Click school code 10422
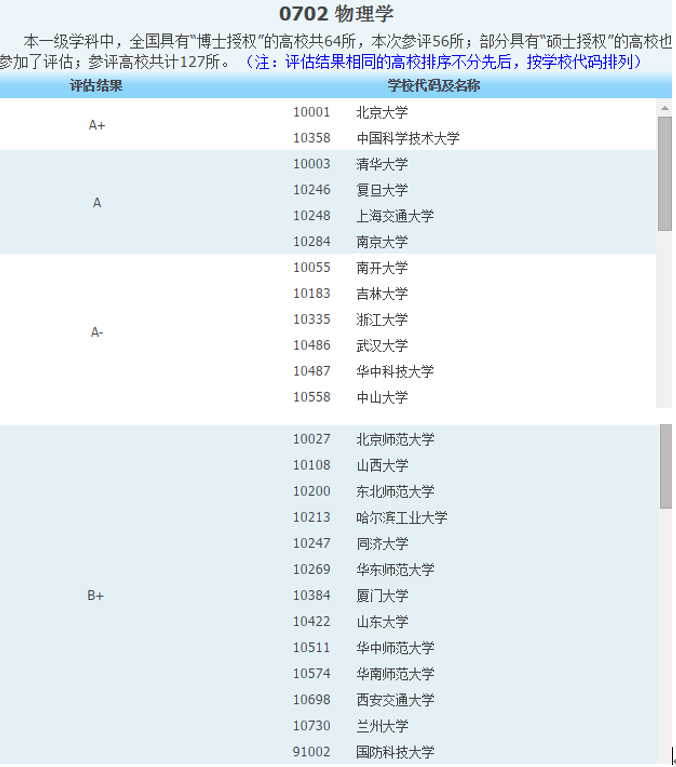Image resolution: width=676 pixels, height=767 pixels. pyautogui.click(x=312, y=621)
